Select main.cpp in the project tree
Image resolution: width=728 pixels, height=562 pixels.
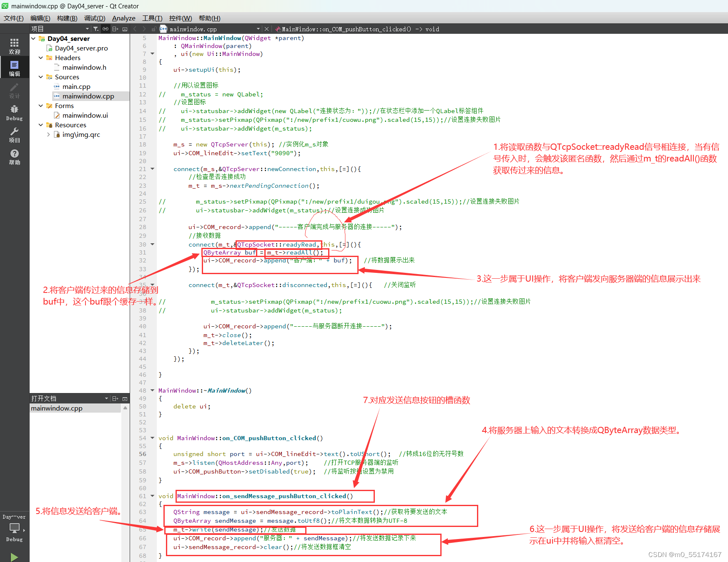[x=76, y=87]
